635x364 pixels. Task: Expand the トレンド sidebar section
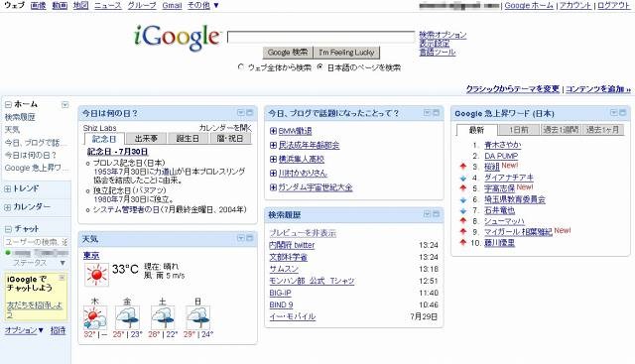tap(8, 188)
